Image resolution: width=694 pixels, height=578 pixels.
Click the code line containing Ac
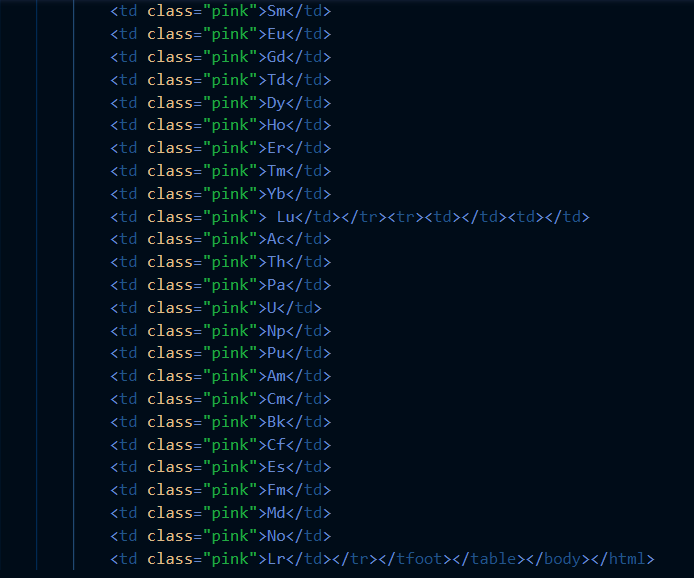(x=220, y=239)
